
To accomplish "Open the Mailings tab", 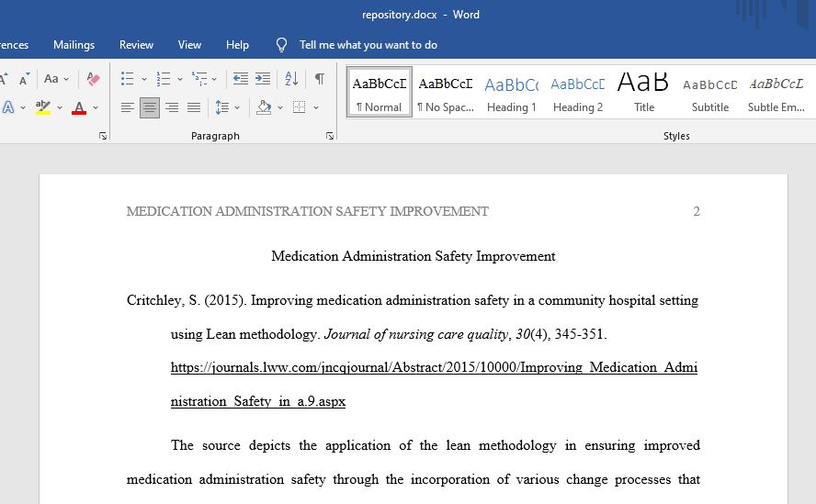I will pyautogui.click(x=74, y=45).
